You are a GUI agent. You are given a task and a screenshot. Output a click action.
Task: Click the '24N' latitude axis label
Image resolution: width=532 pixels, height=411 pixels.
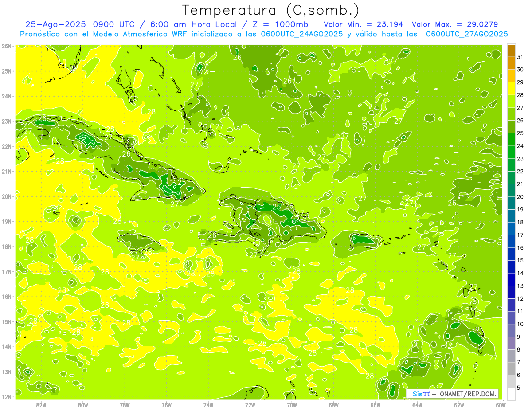7,96
